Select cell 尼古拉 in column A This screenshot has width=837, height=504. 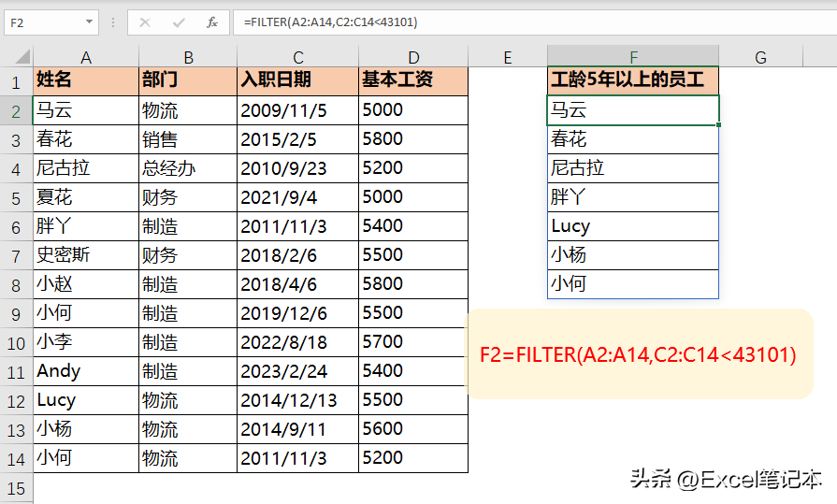(x=86, y=168)
